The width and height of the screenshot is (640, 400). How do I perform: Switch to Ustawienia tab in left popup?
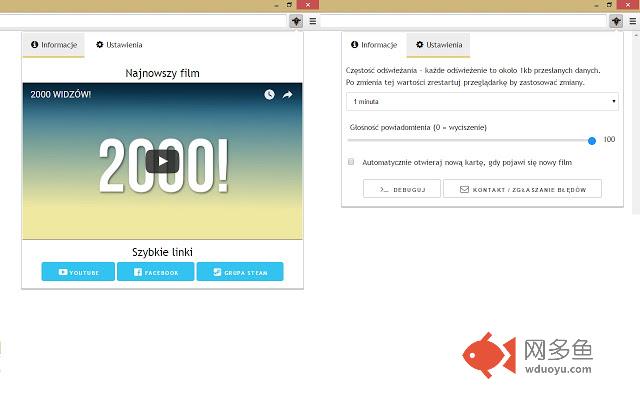click(x=119, y=45)
